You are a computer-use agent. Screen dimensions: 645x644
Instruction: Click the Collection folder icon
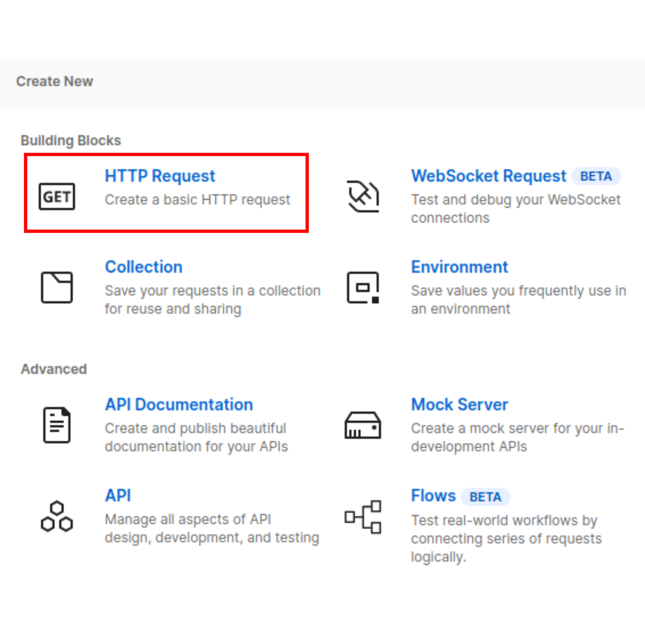tap(57, 287)
